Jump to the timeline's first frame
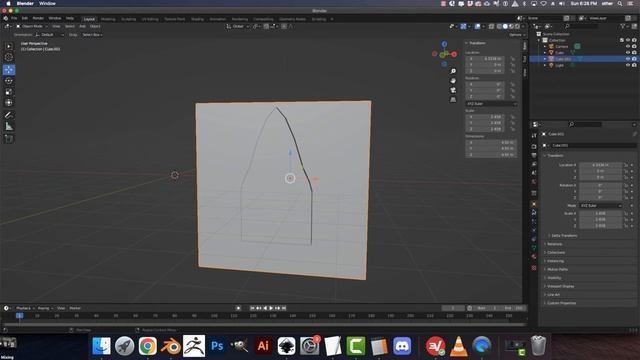 coord(252,308)
